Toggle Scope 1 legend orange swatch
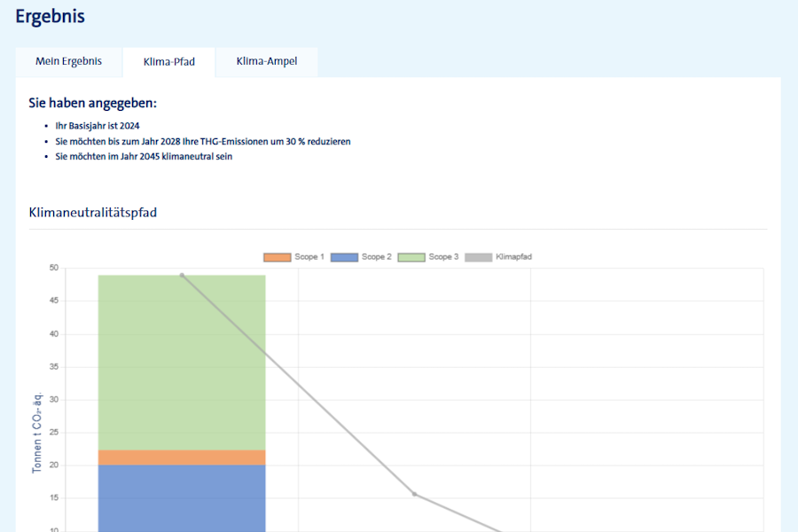 pos(278,257)
